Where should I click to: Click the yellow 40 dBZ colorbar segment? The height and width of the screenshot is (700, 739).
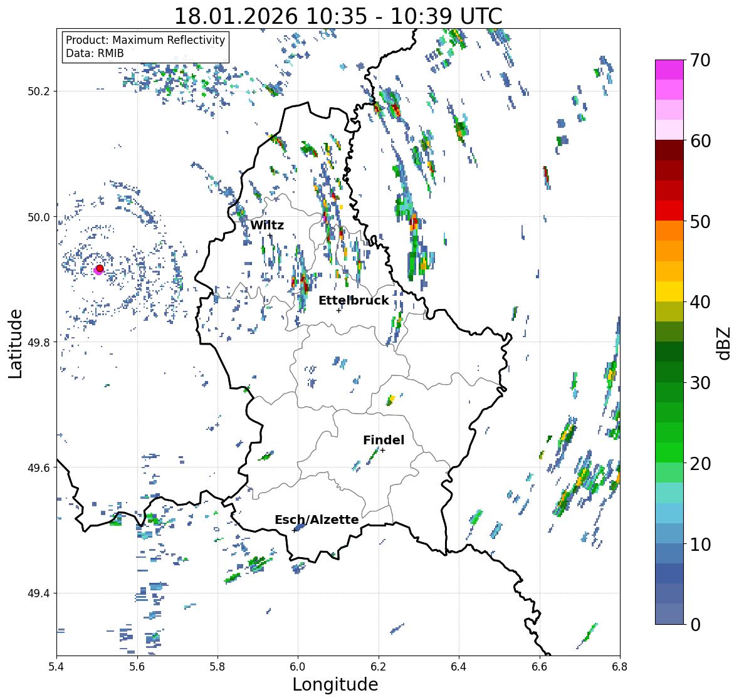(x=669, y=291)
